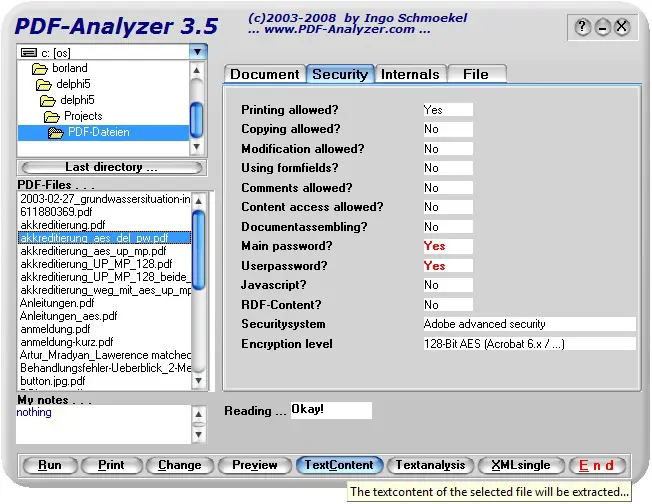Click the Content access allowed value
This screenshot has width=652, height=504.
pyautogui.click(x=448, y=207)
